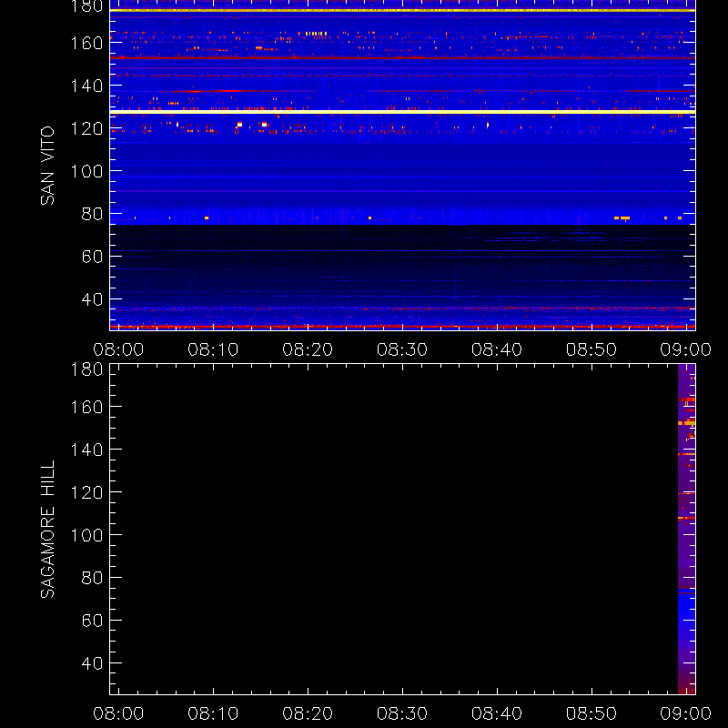The image size is (728, 728).
Task: Click 08:50 under the San Vito plot
Action: coord(591,349)
